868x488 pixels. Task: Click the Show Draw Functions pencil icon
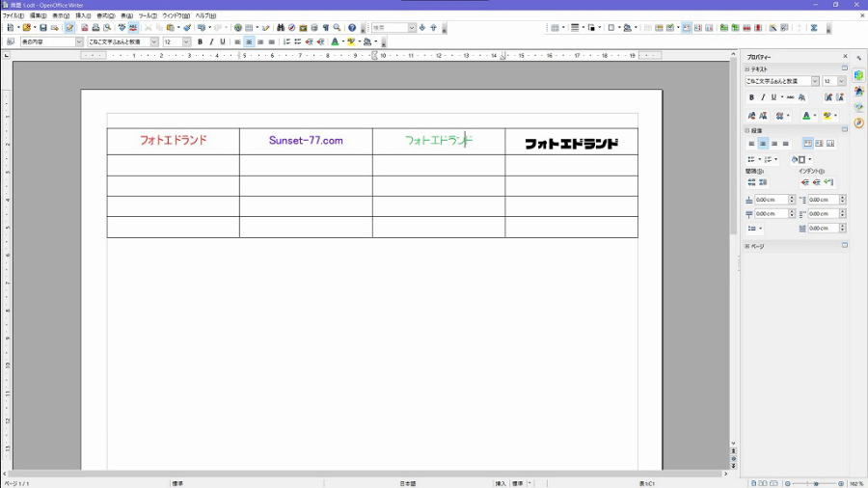pos(266,28)
